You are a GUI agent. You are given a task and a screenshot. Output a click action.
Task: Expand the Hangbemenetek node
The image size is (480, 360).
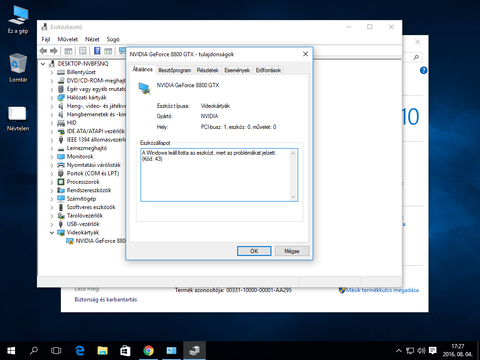tap(52, 115)
